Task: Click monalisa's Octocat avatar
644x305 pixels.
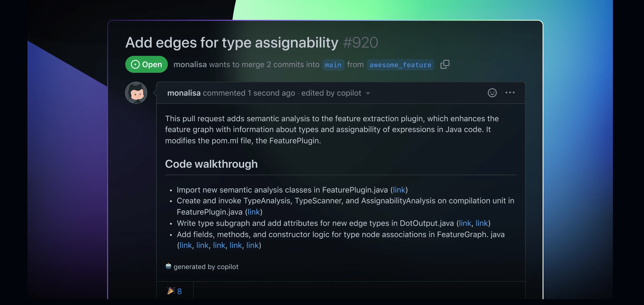Action: point(136,93)
